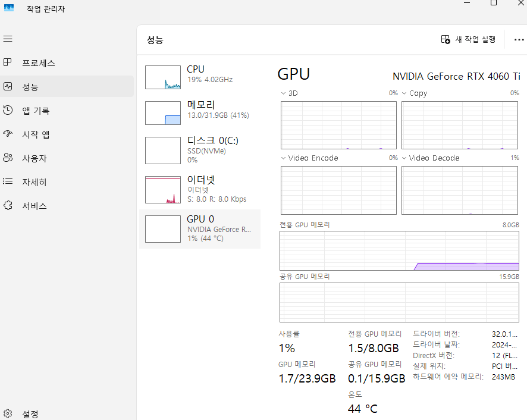Click the 시작 앱 speedometer icon
Viewport: 527px width, 420px height.
tap(8, 134)
